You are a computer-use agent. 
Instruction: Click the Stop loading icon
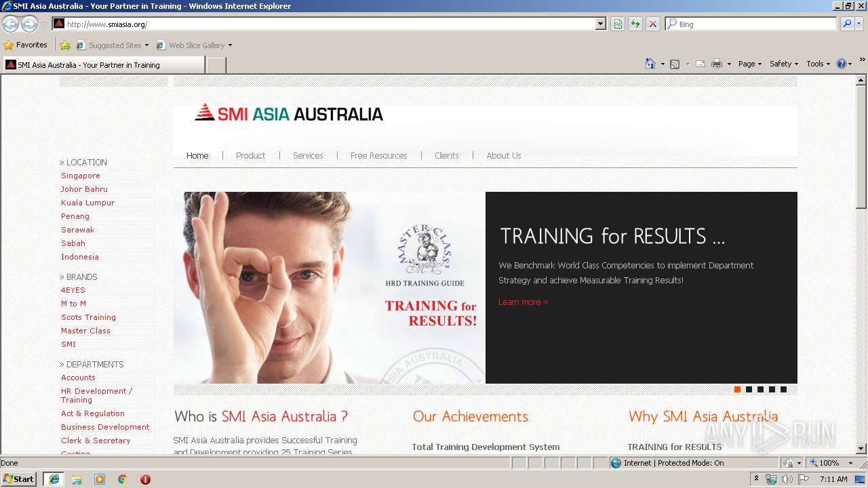(x=653, y=24)
